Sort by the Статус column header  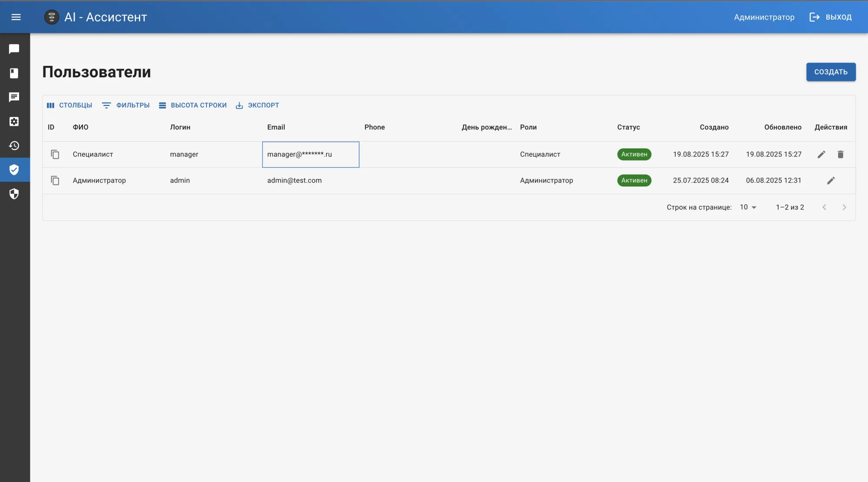coord(628,127)
